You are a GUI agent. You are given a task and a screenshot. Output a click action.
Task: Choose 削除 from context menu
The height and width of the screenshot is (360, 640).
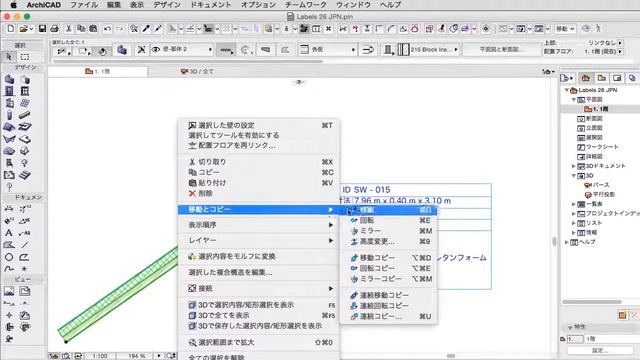coord(258,193)
